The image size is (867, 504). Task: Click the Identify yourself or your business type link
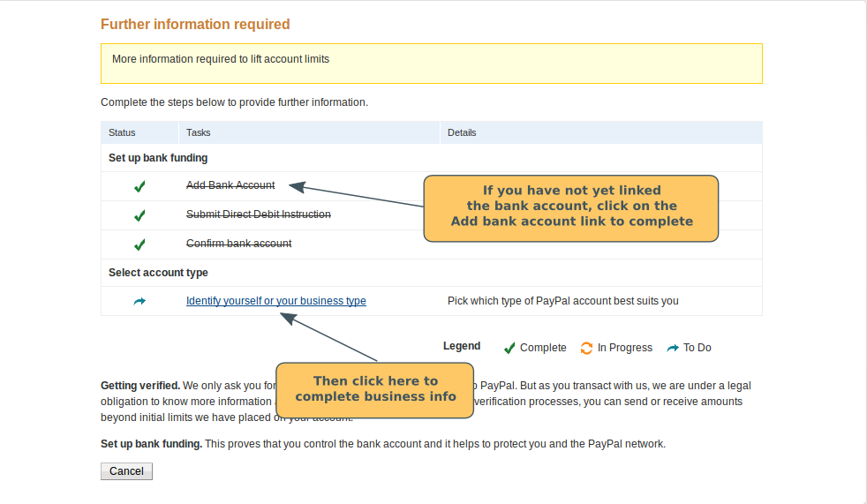(x=276, y=301)
